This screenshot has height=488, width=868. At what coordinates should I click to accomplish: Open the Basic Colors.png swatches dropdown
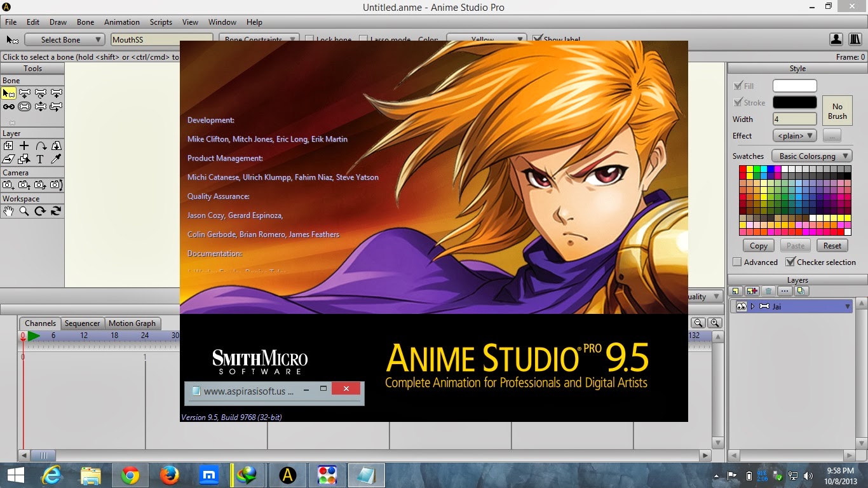coord(811,156)
